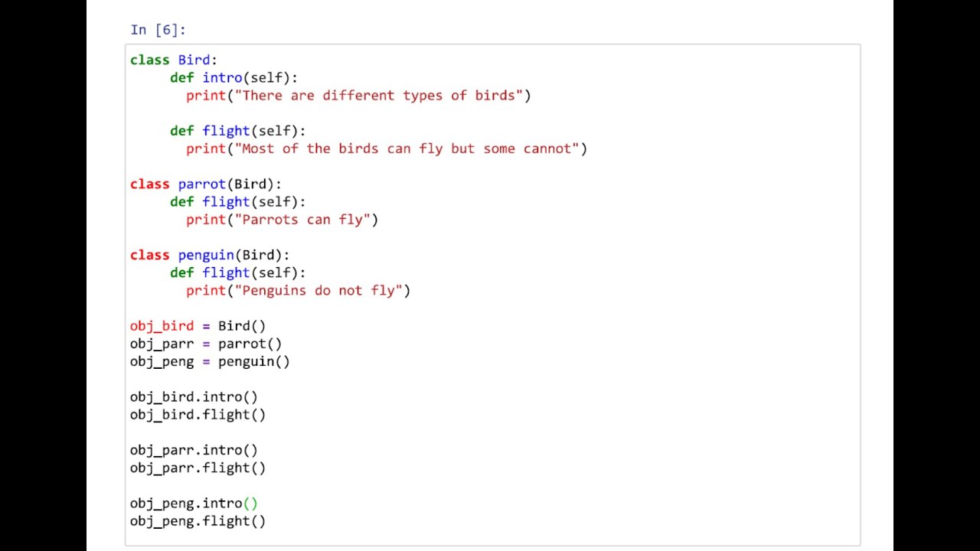Screen dimensions: 980x551
Task: Click 'class parrot(Bird):' line
Action: coord(206,184)
